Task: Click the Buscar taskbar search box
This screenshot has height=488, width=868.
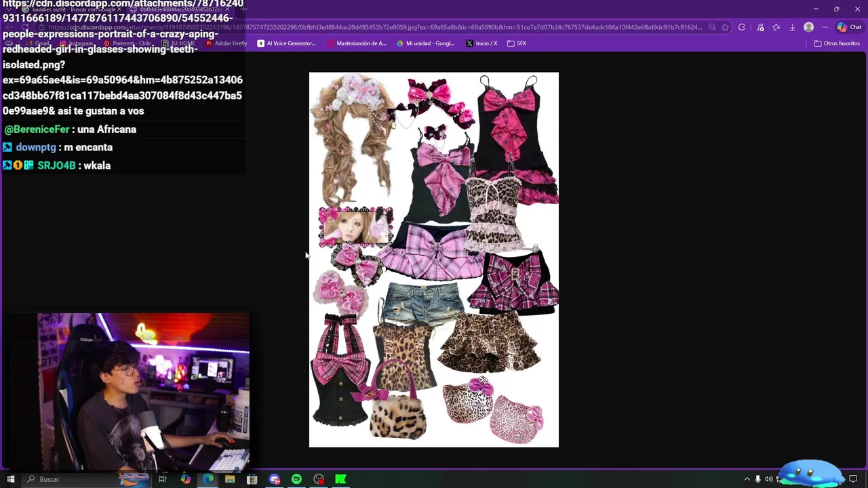Action: tap(87, 479)
